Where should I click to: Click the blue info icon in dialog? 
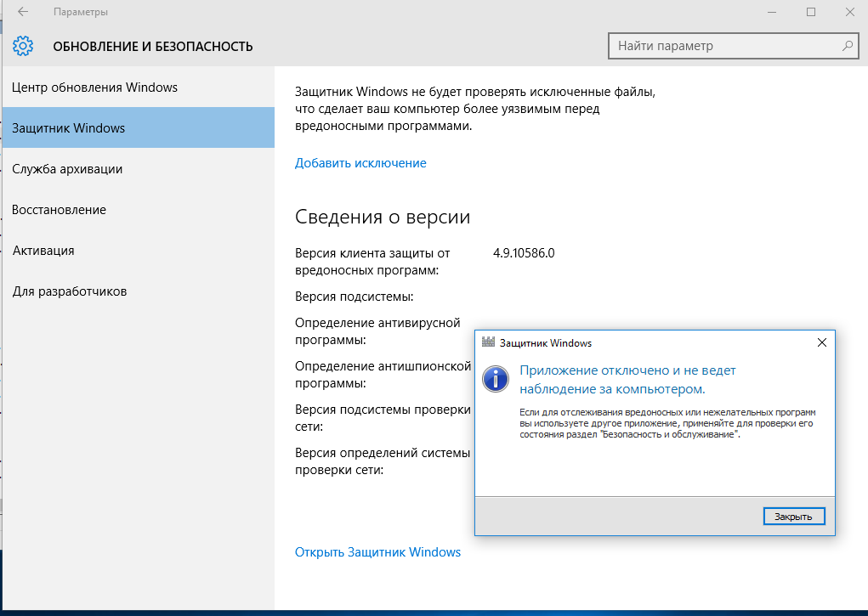[495, 378]
